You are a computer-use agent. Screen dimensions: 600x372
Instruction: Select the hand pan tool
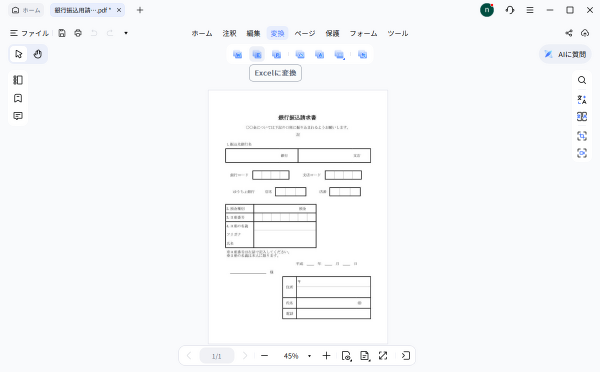point(38,54)
